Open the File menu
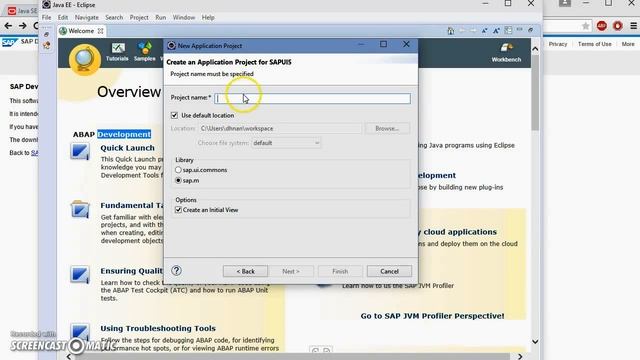The height and width of the screenshot is (360, 640). tap(47, 18)
